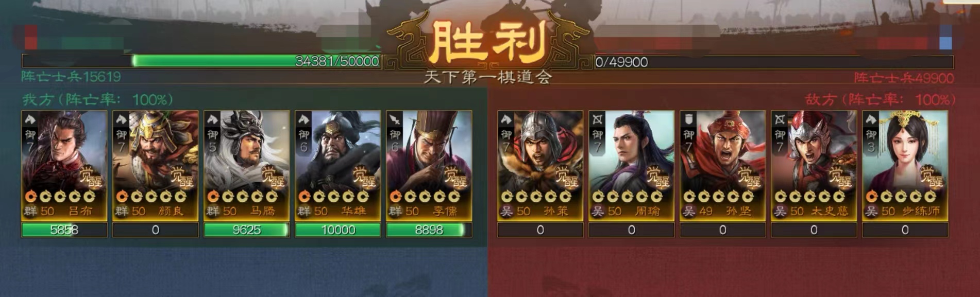Image resolution: width=980 pixels, height=297 pixels.
Task: Click the 天下第一棋道会 title text
Action: point(488,77)
